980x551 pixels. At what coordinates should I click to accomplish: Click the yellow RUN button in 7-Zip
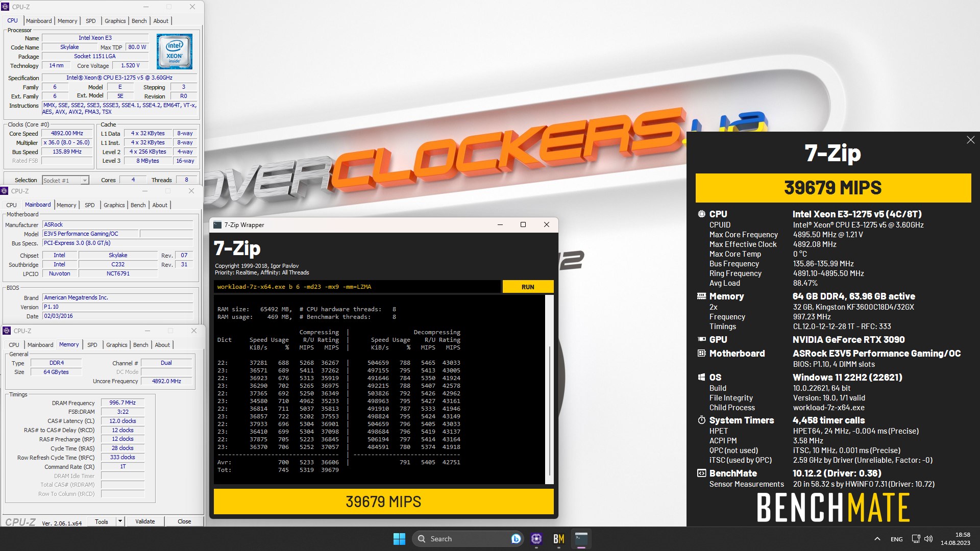[x=528, y=287]
